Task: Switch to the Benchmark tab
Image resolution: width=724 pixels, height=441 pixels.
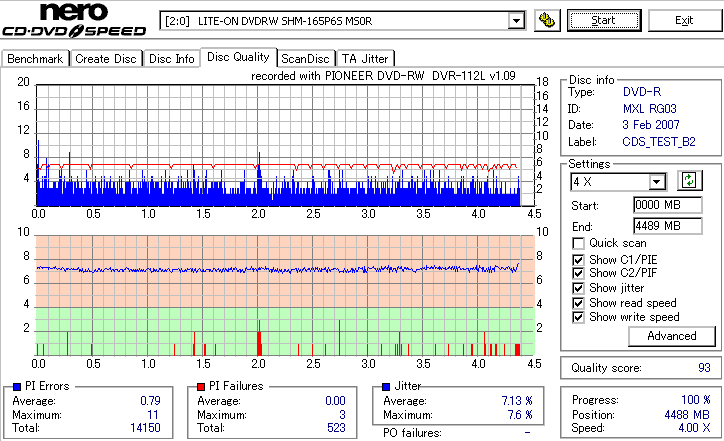Action: [35, 59]
